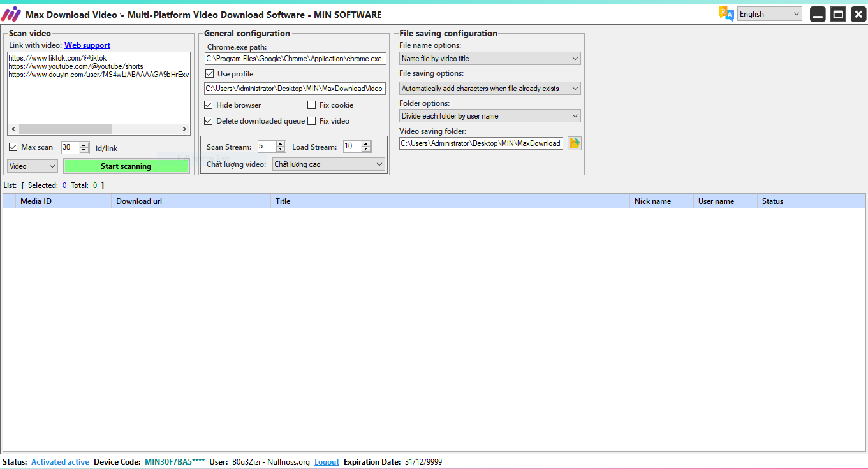Click the Max scan number field
This screenshot has height=469, width=868.
(x=70, y=147)
